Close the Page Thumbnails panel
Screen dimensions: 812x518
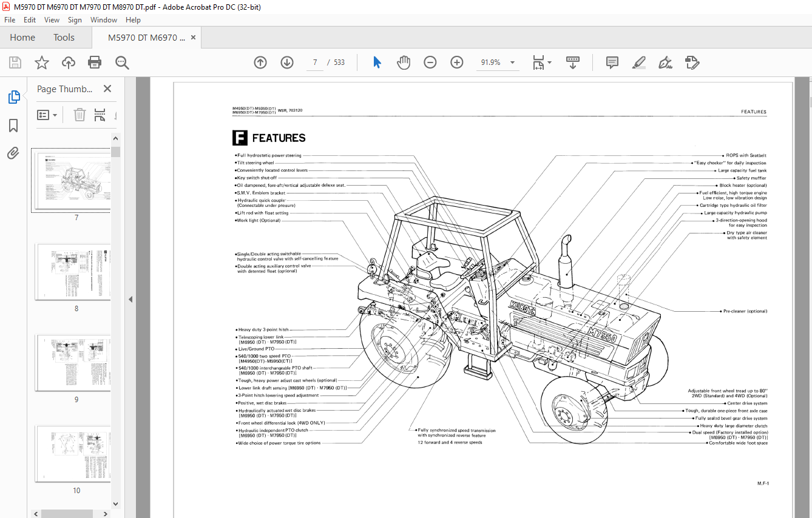(107, 89)
